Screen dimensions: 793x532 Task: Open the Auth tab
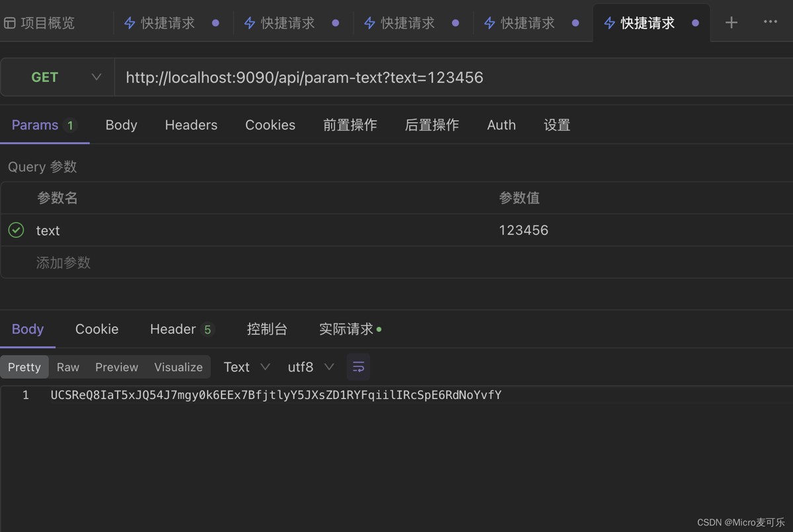coord(502,125)
